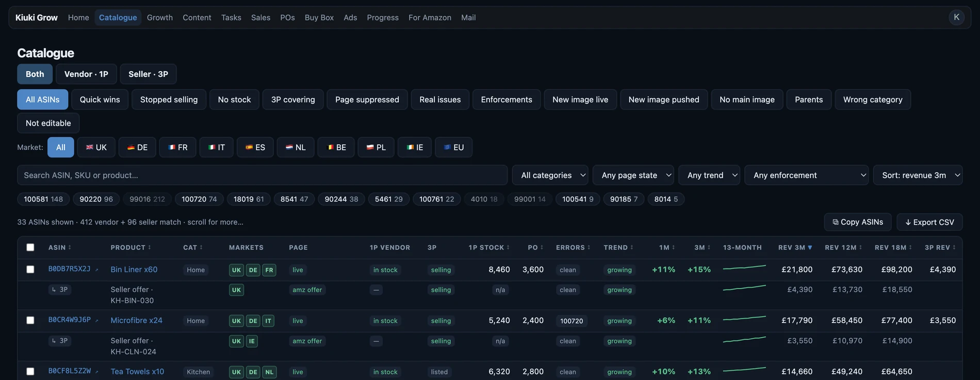This screenshot has height=380, width=980.
Task: Go to the Home nav item
Action: point(78,17)
